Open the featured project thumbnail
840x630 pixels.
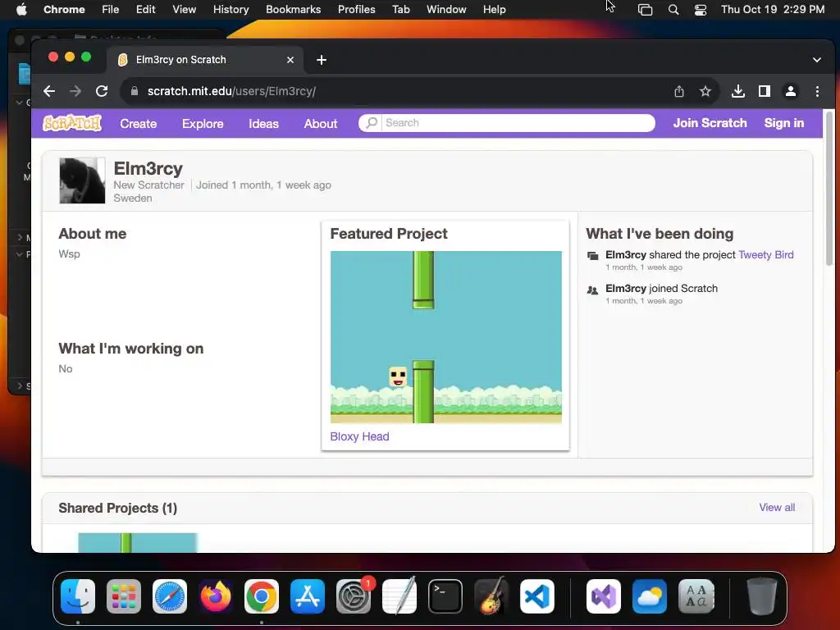(x=445, y=337)
